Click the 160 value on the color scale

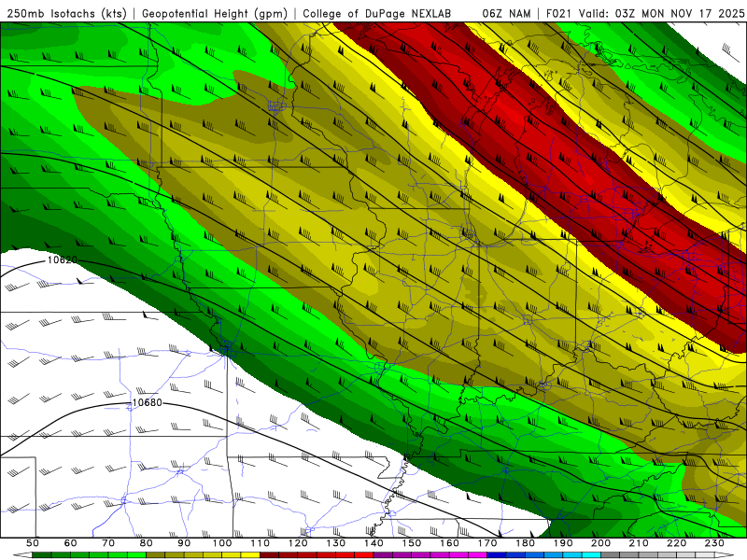tap(449, 543)
